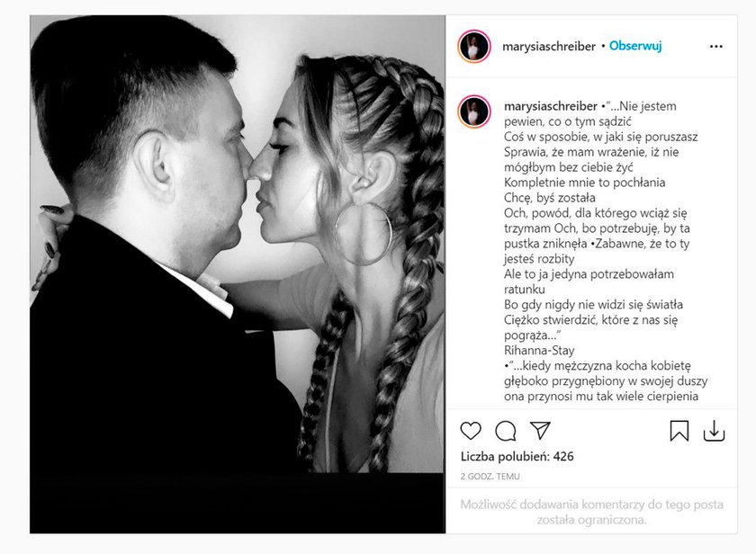Screen dimensions: 756x554
Task: Click the restricted comments notice text
Action: [x=591, y=512]
